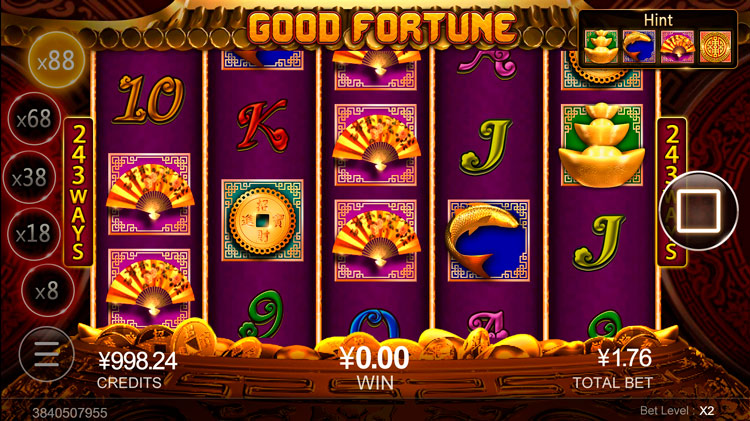Click the Bet Level X2 label
The height and width of the screenshot is (421, 750).
(677, 410)
